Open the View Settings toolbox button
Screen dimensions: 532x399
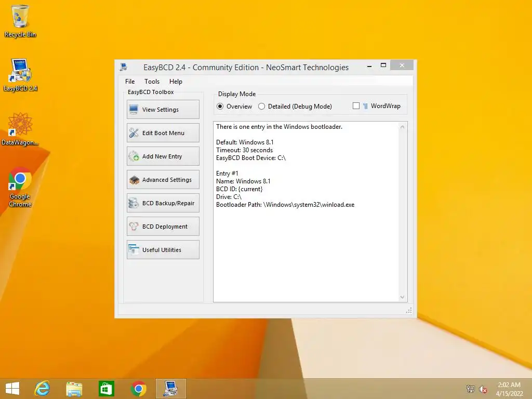[x=163, y=109]
